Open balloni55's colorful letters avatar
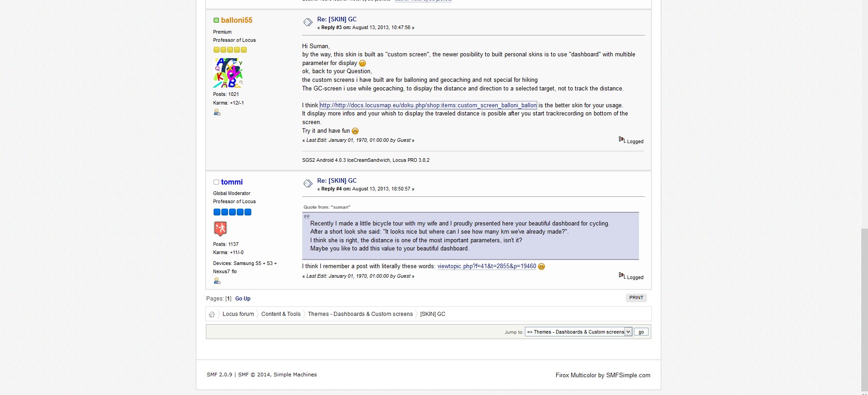Image resolution: width=868 pixels, height=395 pixels. tap(228, 73)
